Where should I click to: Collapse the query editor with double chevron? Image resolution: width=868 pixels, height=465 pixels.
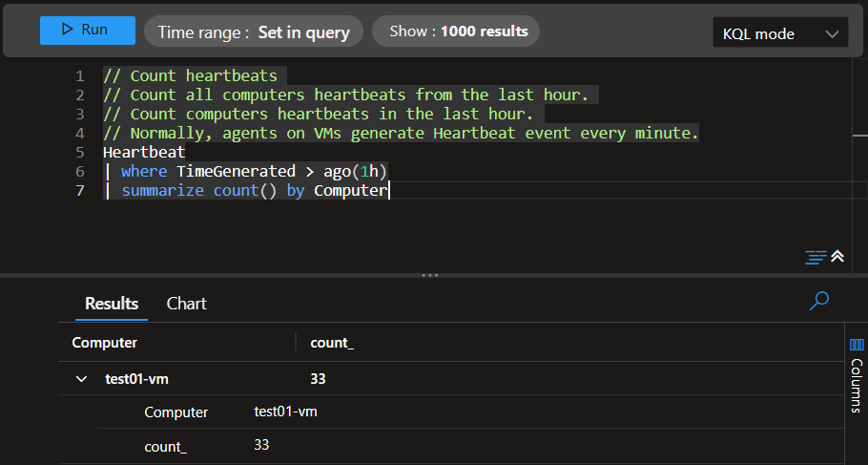[x=837, y=256]
